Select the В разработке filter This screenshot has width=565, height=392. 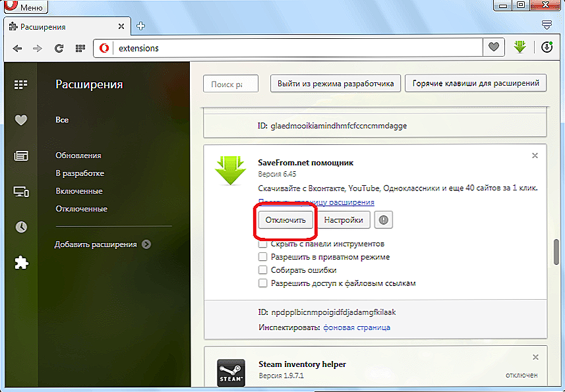[80, 173]
